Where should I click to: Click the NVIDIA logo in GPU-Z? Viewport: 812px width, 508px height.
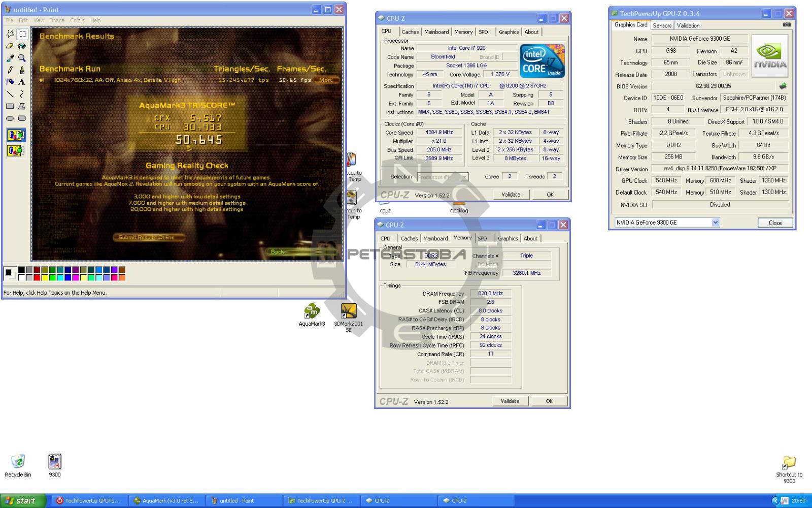point(770,56)
